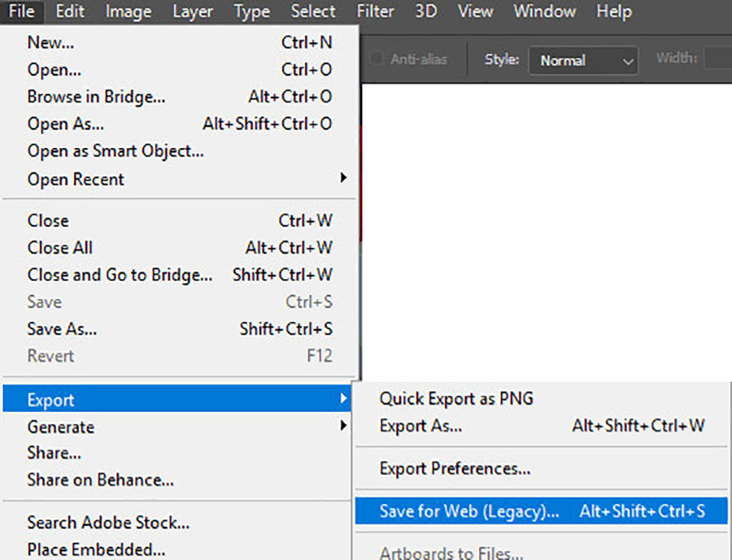This screenshot has height=560, width=732.
Task: Choose Export As from submenu
Action: click(420, 426)
